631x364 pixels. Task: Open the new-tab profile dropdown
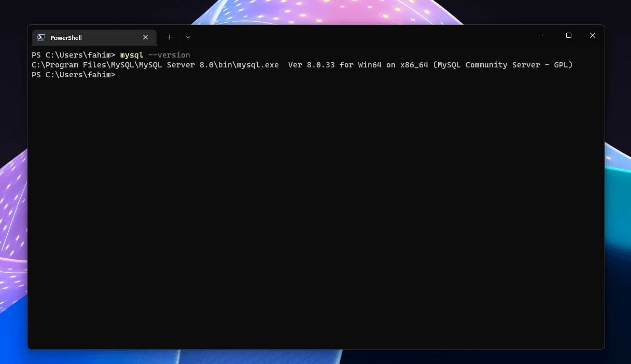[188, 37]
